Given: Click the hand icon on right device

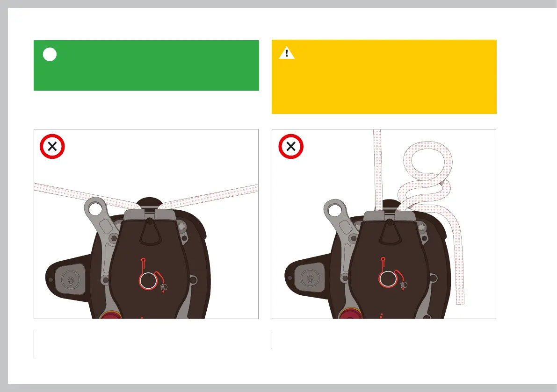Looking at the screenshot, I should 404,285.
